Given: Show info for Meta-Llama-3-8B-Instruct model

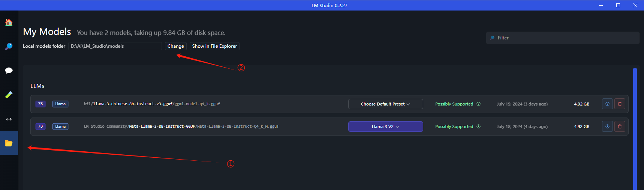Looking at the screenshot, I should click(607, 127).
